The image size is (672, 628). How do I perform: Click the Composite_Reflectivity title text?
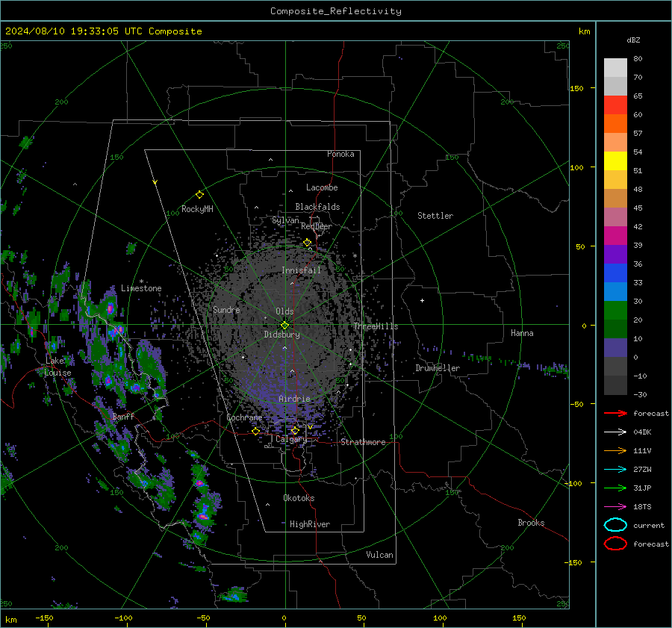tap(336, 11)
